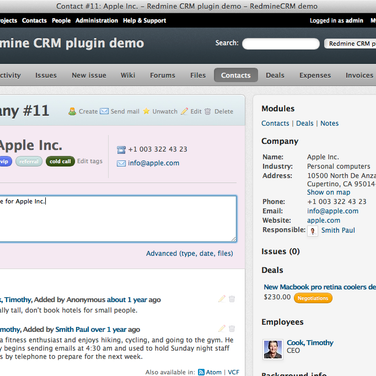
Task: Click the Send mail text link
Action: click(x=125, y=111)
